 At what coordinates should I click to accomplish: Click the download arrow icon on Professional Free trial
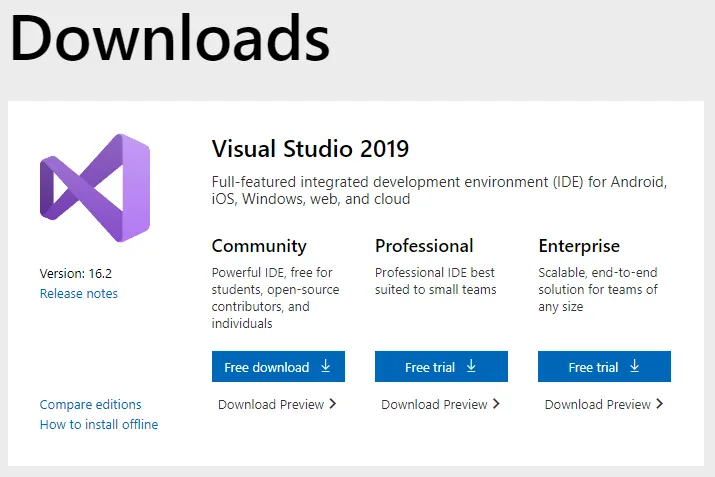pyautogui.click(x=471, y=366)
